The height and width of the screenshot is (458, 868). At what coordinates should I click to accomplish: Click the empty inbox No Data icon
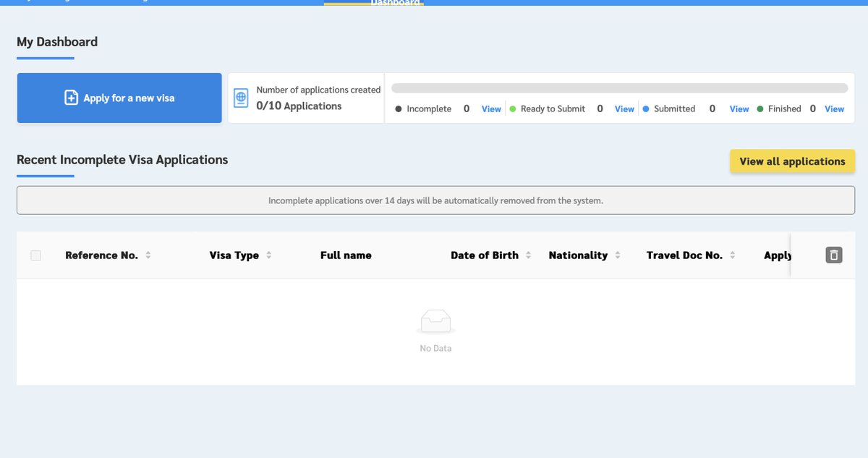point(435,321)
